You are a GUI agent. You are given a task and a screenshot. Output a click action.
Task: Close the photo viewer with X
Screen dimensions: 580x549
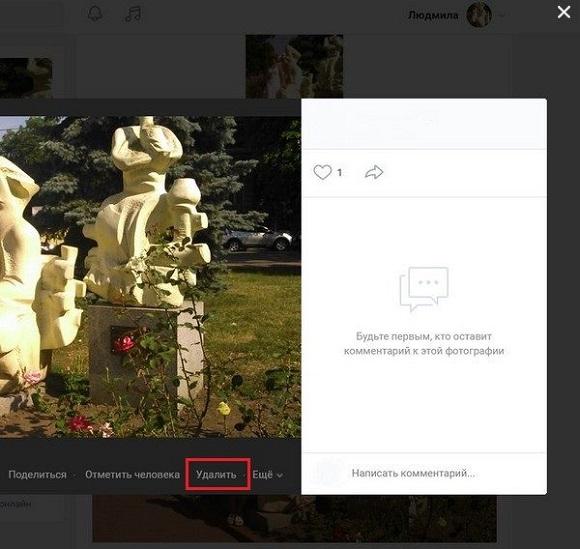564,12
